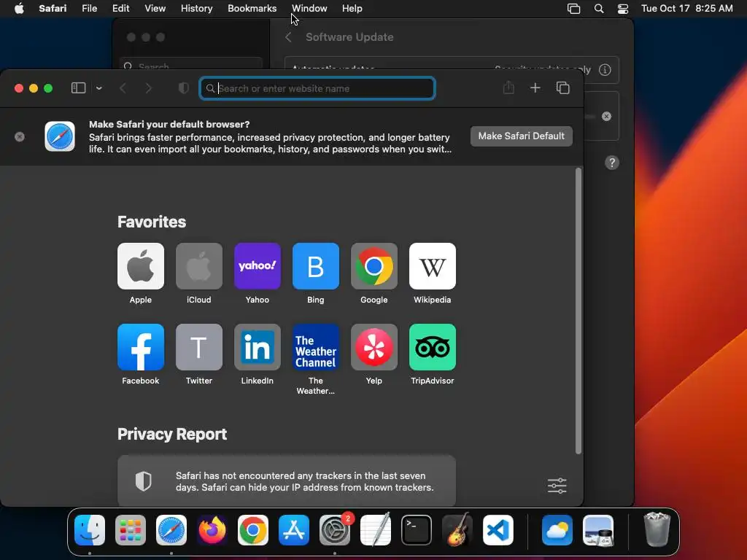
Task: Open TextEdit from the Dock
Action: (376, 530)
